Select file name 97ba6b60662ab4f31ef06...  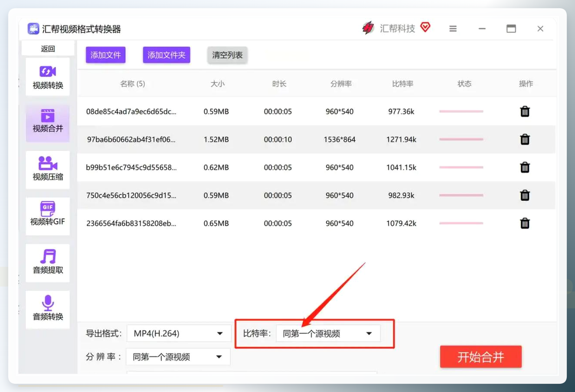click(x=131, y=139)
